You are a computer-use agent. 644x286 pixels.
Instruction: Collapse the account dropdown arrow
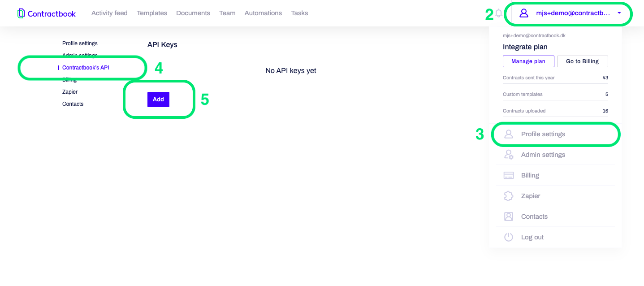click(619, 13)
